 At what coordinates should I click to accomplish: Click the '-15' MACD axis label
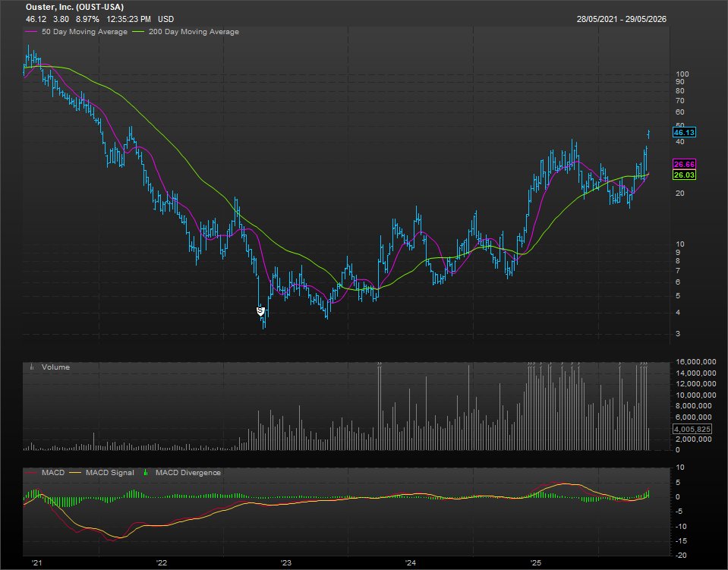(x=681, y=540)
